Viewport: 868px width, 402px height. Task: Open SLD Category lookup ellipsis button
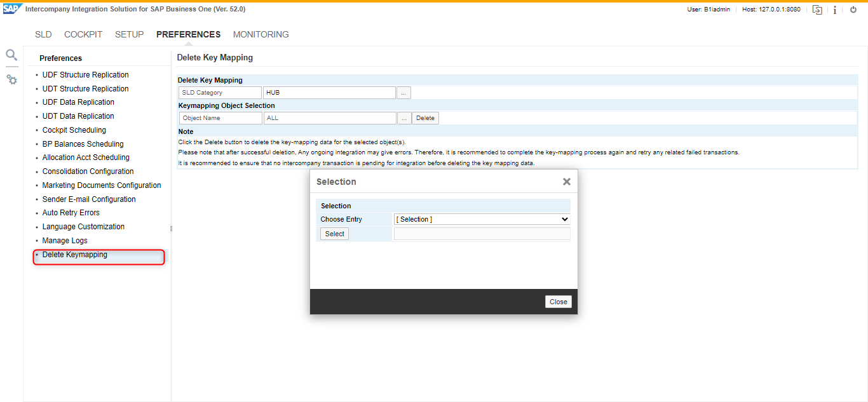click(x=403, y=93)
